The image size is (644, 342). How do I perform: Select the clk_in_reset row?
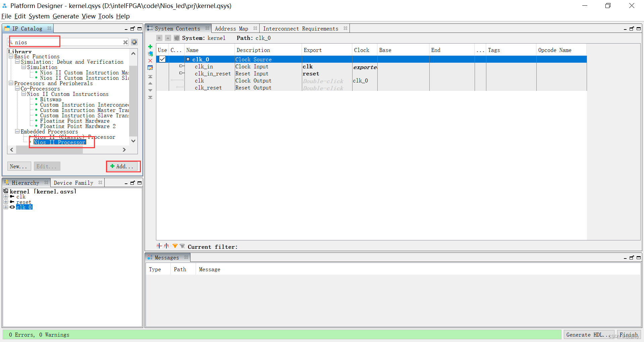click(213, 73)
